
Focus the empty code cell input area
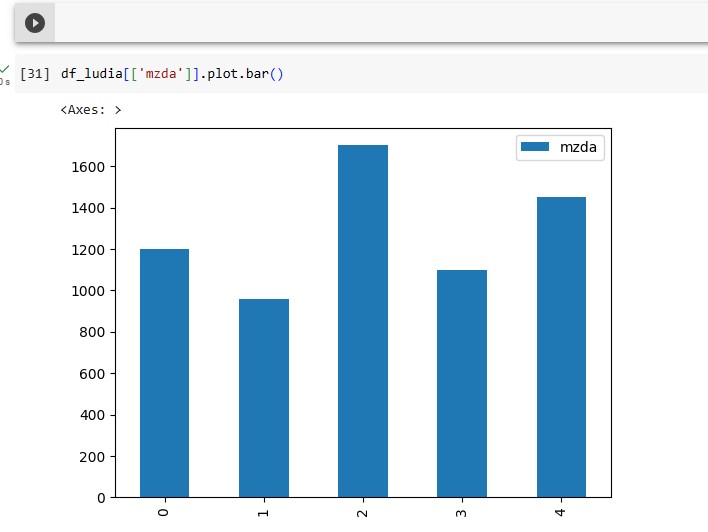coord(380,22)
